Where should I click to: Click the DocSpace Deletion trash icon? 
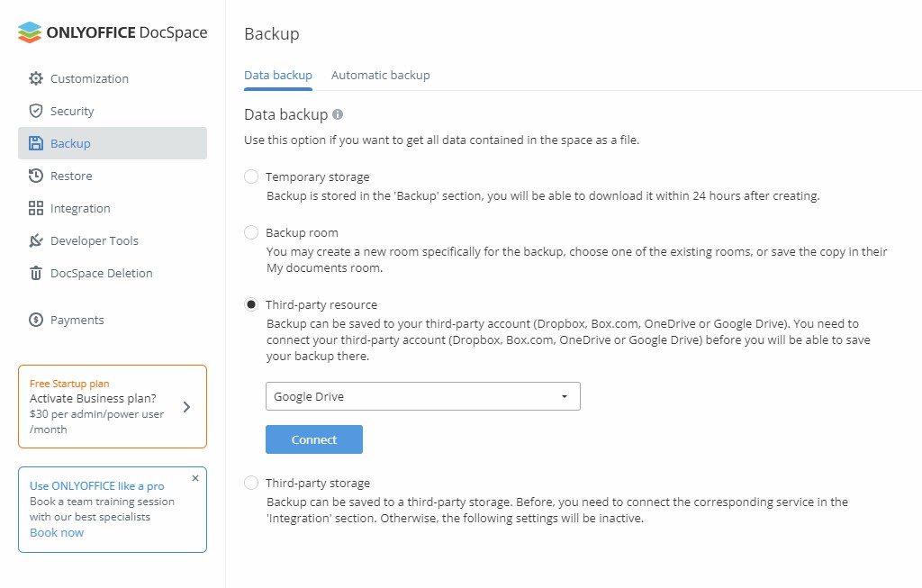pyautogui.click(x=37, y=273)
